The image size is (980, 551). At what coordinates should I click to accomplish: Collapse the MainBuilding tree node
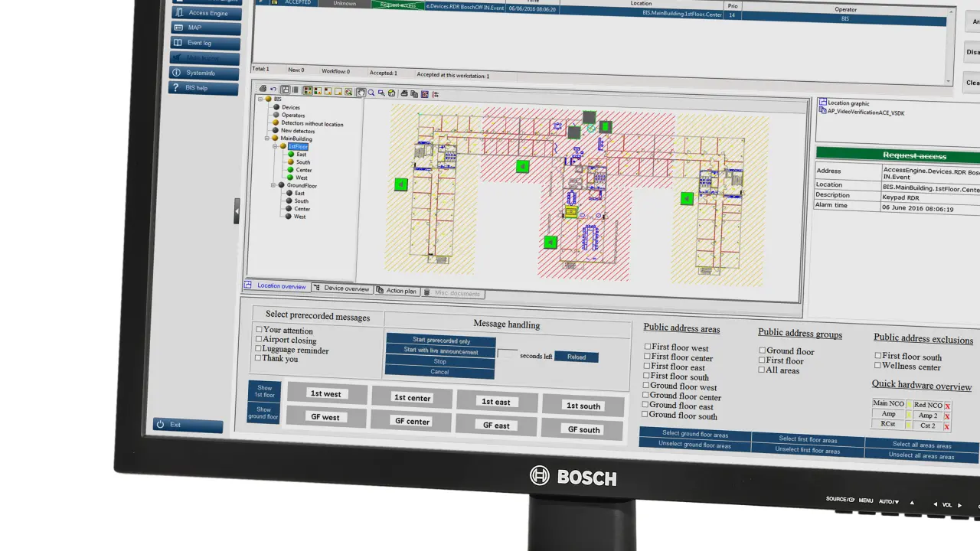tap(267, 139)
